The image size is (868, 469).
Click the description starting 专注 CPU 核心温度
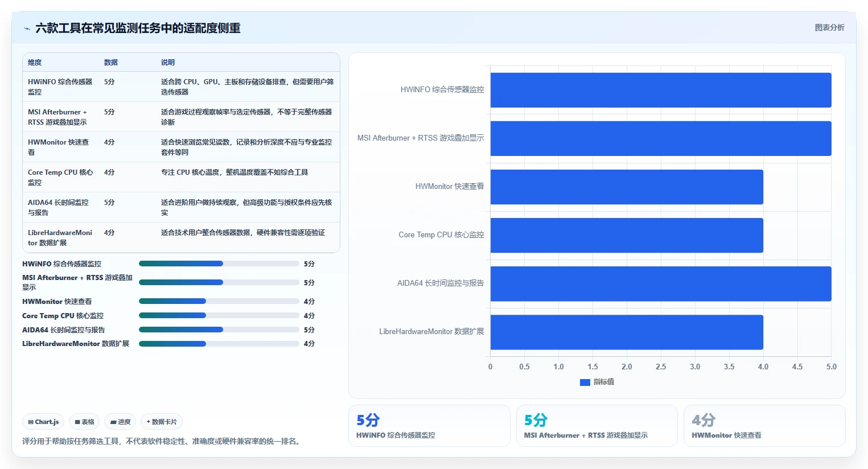[235, 172]
